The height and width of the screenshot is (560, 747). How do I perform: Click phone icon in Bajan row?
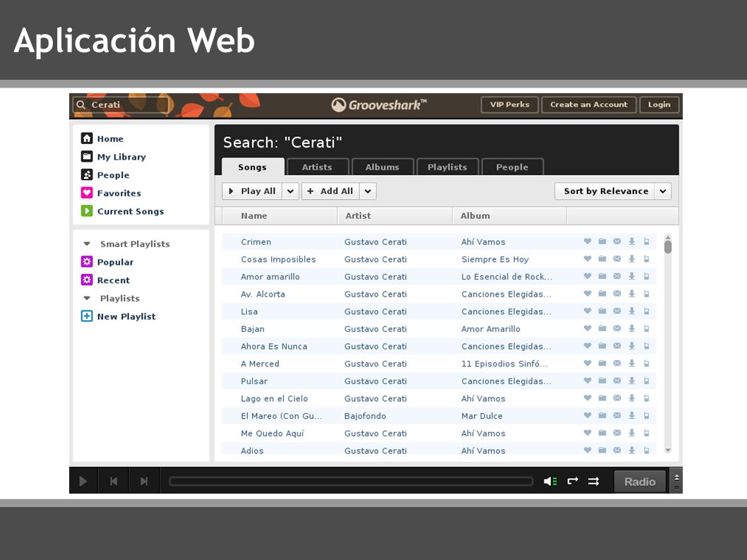(647, 328)
